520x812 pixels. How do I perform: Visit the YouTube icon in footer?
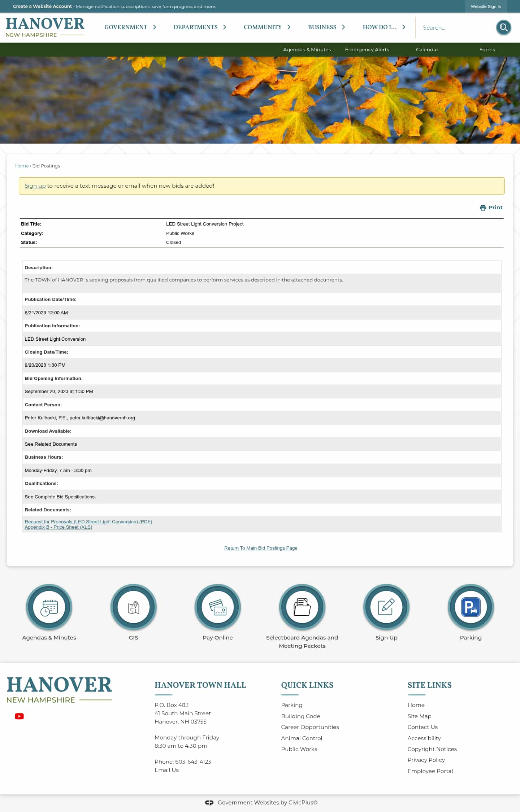[x=19, y=716]
